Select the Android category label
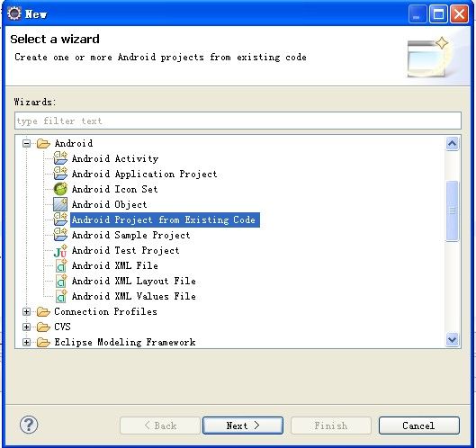Screen dimensions: 476x448 point(74,143)
